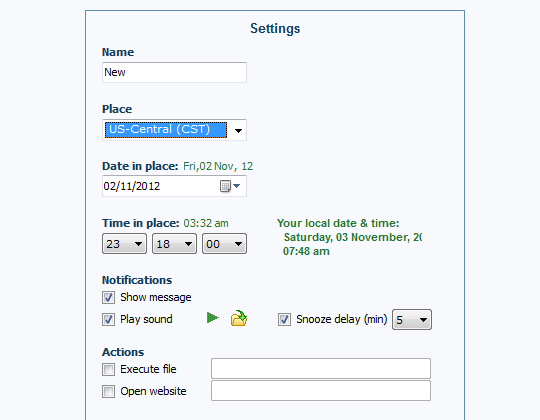This screenshot has width=540, height=420.
Task: Browse for a sound file via the folder icon
Action: 239,318
